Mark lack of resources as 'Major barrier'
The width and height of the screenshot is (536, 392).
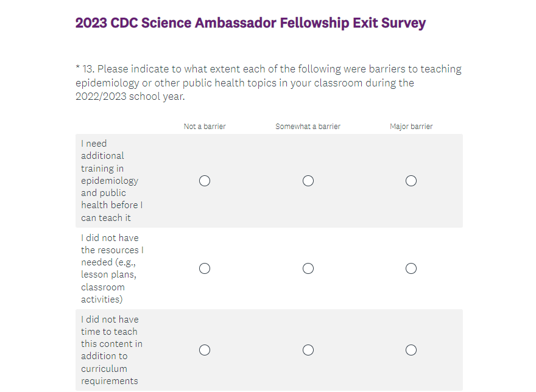point(411,268)
